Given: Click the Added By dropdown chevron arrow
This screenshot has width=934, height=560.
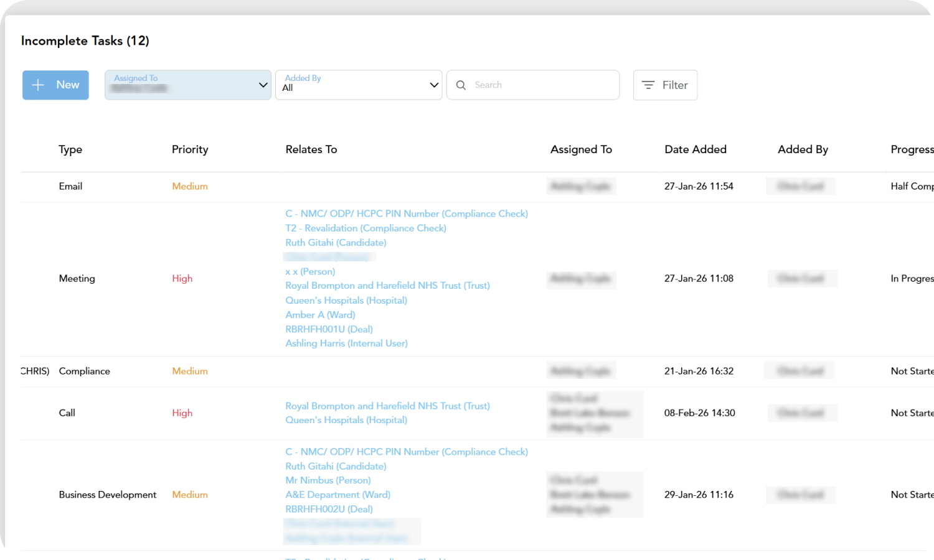Looking at the screenshot, I should coord(434,85).
